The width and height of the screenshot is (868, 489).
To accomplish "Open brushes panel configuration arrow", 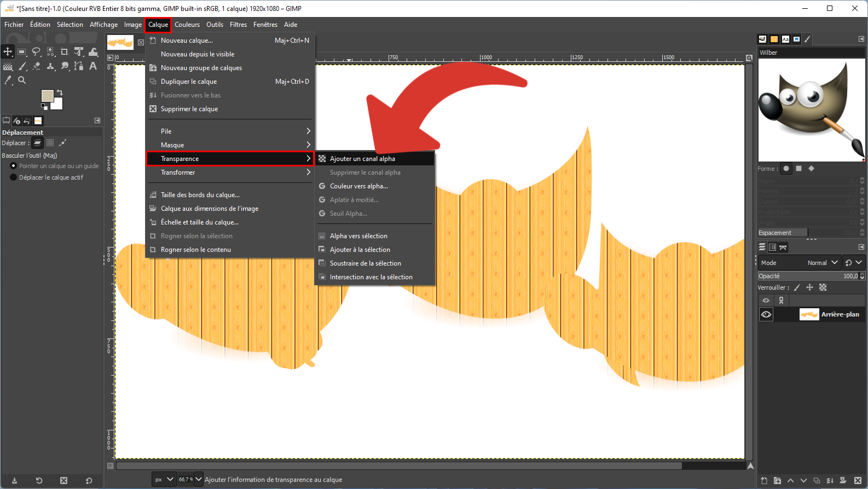I will pos(861,39).
